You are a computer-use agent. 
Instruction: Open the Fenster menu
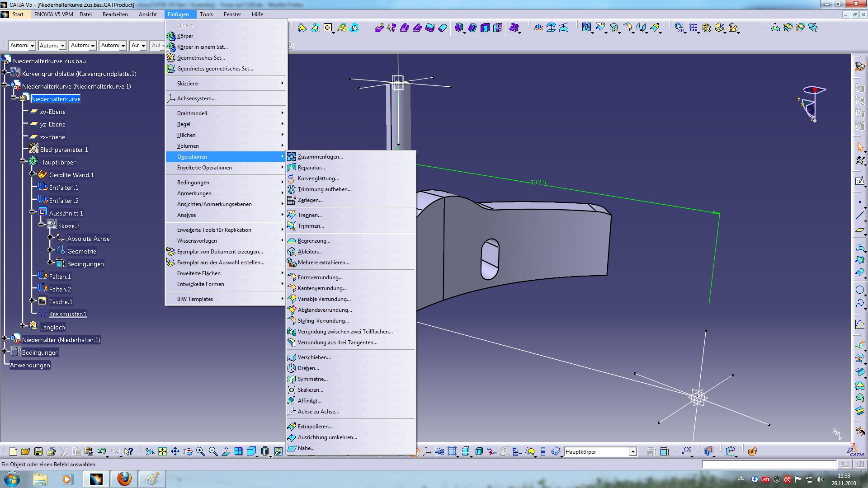(232, 14)
